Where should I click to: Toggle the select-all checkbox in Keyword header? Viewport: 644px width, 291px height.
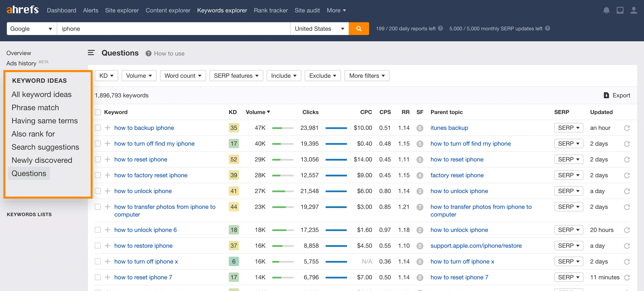coord(98,112)
